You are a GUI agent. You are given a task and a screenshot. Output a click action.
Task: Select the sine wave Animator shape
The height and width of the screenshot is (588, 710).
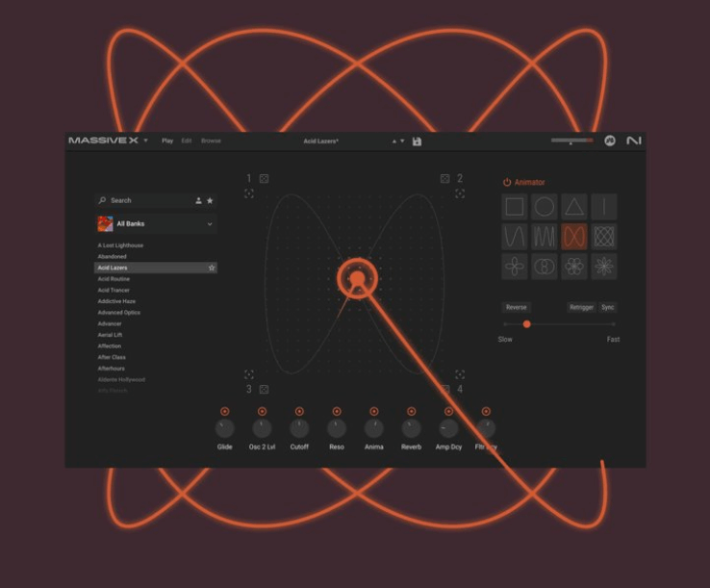(x=515, y=237)
